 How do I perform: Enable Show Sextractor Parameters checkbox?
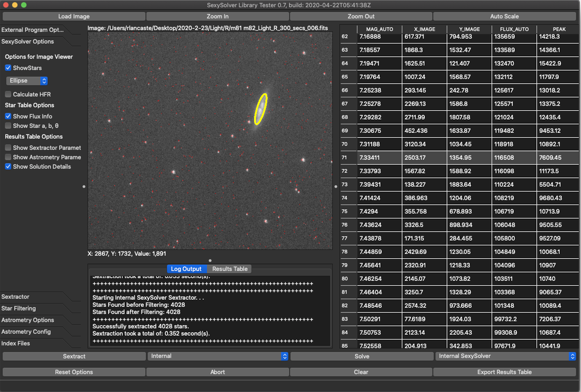click(x=8, y=148)
